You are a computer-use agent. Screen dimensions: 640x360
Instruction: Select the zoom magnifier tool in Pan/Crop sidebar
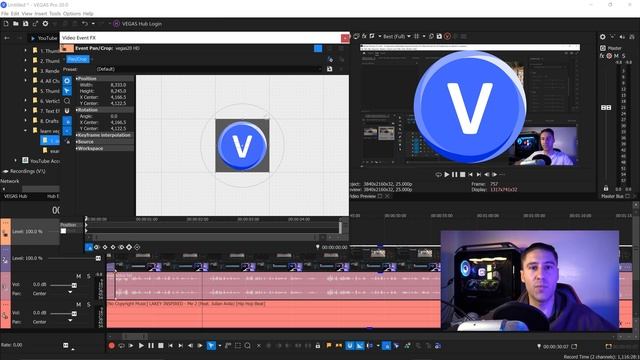[x=67, y=100]
